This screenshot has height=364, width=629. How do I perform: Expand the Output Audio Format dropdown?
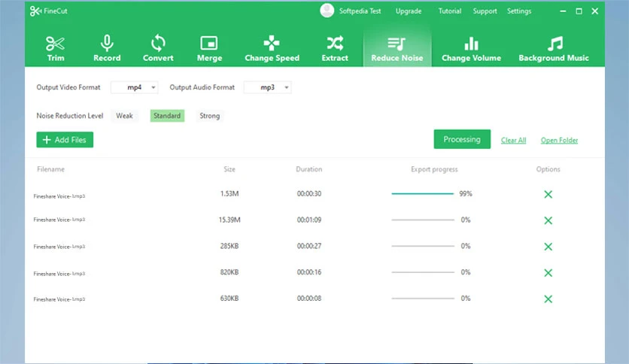pos(268,87)
